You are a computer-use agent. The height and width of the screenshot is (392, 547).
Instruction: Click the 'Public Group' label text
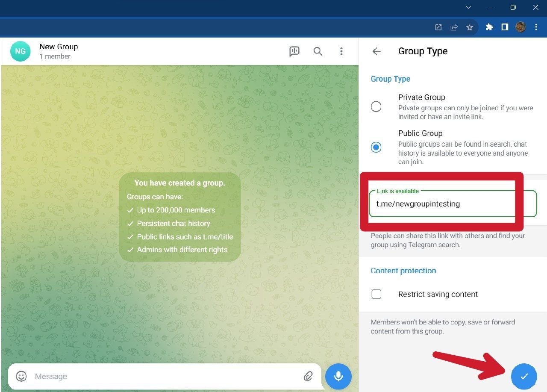tap(420, 133)
